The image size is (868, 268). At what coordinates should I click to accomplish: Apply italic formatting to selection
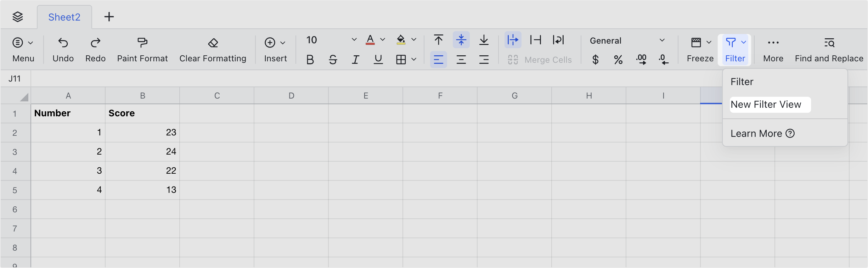[355, 59]
